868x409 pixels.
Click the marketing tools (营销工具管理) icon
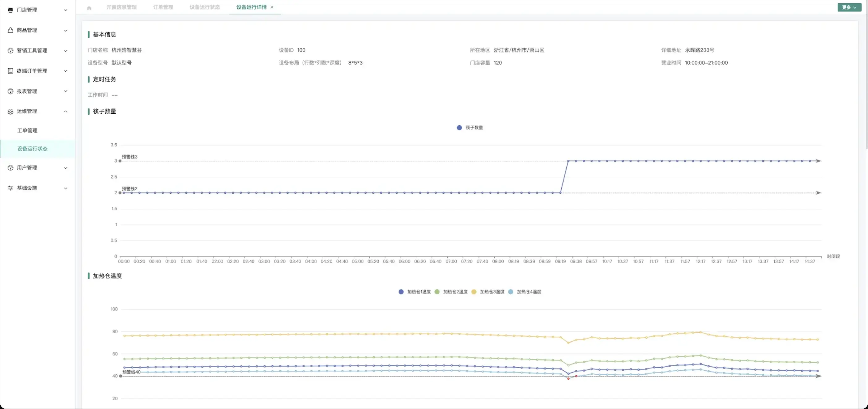[11, 50]
